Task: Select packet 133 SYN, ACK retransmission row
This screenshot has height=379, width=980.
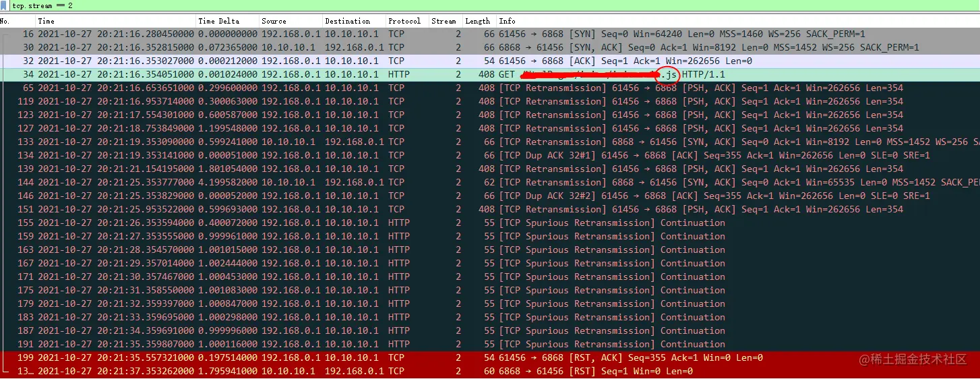Action: (490, 142)
